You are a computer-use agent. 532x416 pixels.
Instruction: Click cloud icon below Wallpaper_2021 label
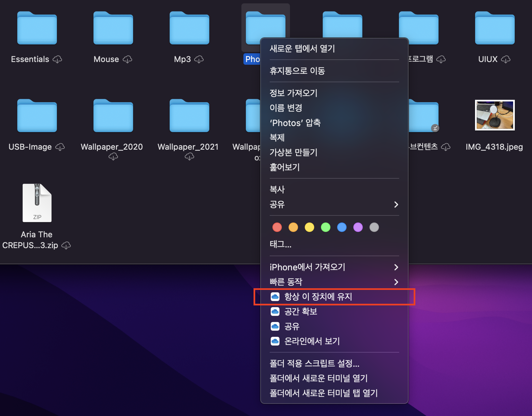click(x=189, y=156)
